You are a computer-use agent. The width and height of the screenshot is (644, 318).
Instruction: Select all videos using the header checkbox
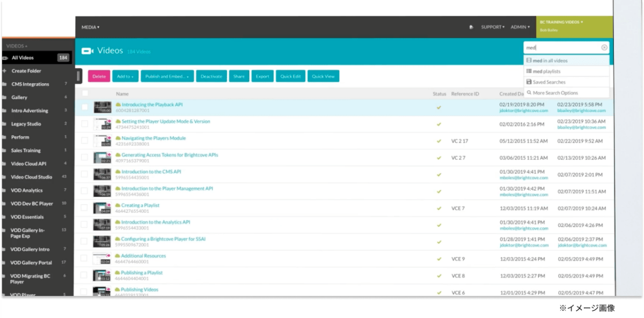85,93
